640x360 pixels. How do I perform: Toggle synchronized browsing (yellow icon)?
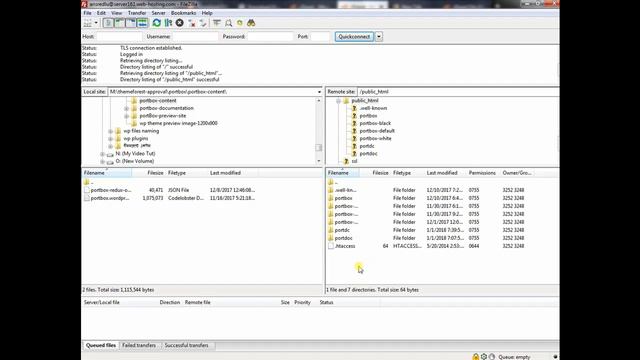pyautogui.click(x=240, y=23)
